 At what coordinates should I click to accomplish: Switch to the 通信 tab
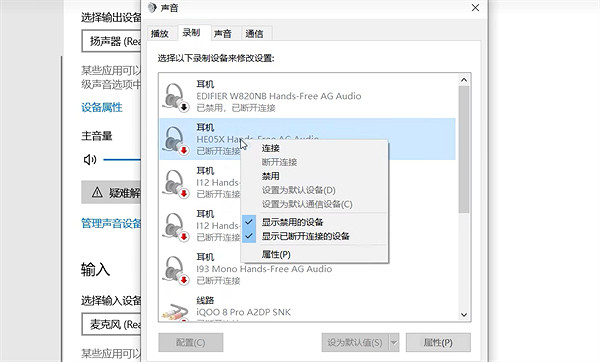pyautogui.click(x=257, y=34)
